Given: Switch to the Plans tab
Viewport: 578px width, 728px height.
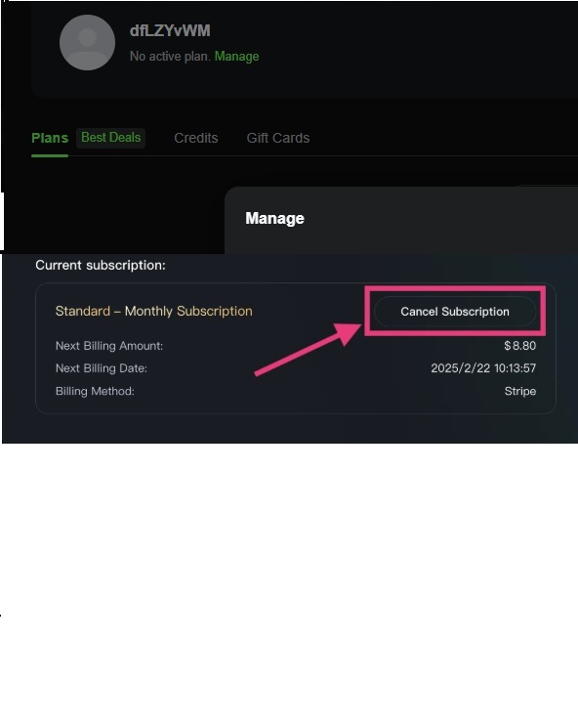Looking at the screenshot, I should tap(50, 138).
